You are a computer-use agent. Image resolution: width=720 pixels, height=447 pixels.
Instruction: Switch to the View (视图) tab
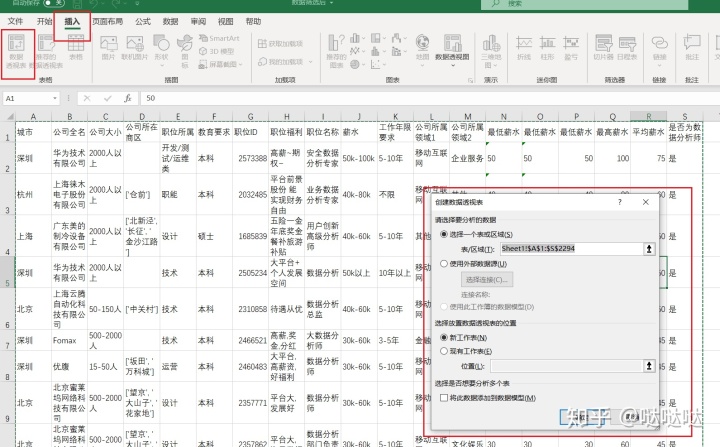tap(225, 22)
